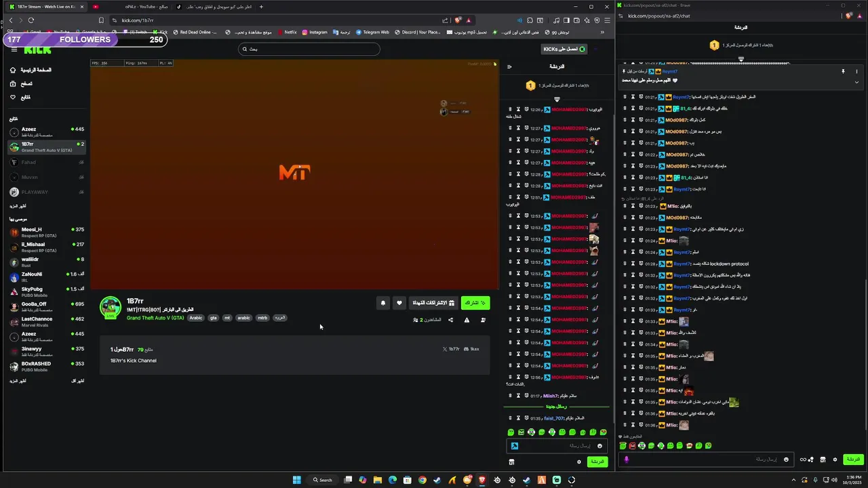Open emoji picker in popout chat input

click(x=786, y=460)
